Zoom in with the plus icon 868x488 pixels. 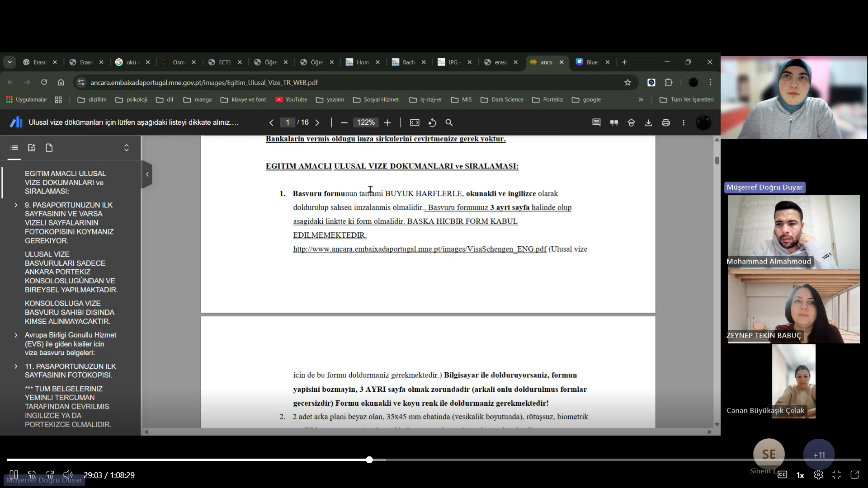pyautogui.click(x=387, y=122)
